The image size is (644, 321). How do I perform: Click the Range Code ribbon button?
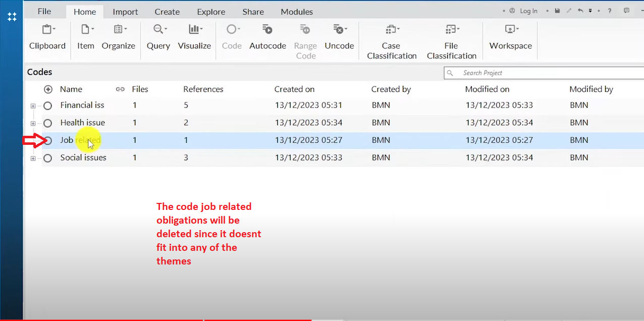[x=305, y=41]
